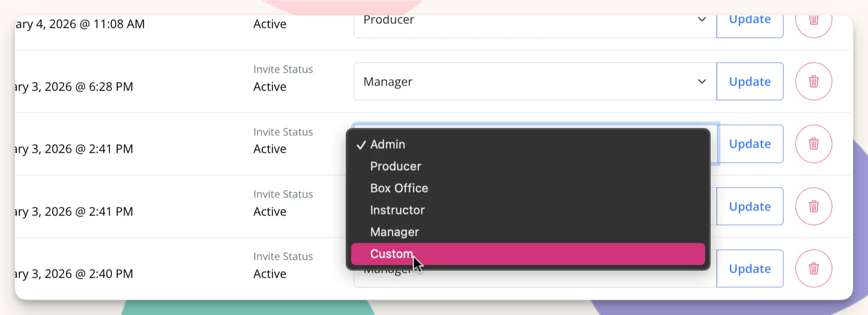Choose Manager in the open role list
The width and height of the screenshot is (868, 315).
395,232
